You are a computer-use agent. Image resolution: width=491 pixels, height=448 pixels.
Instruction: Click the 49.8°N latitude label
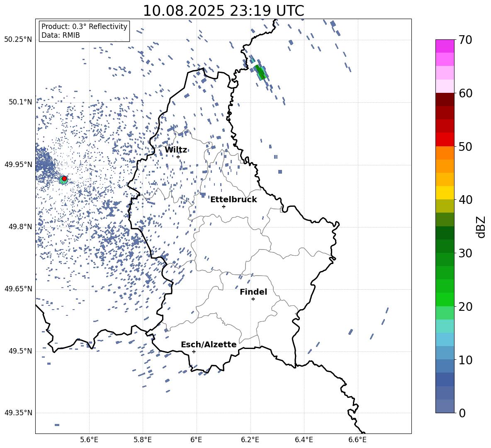(x=20, y=227)
